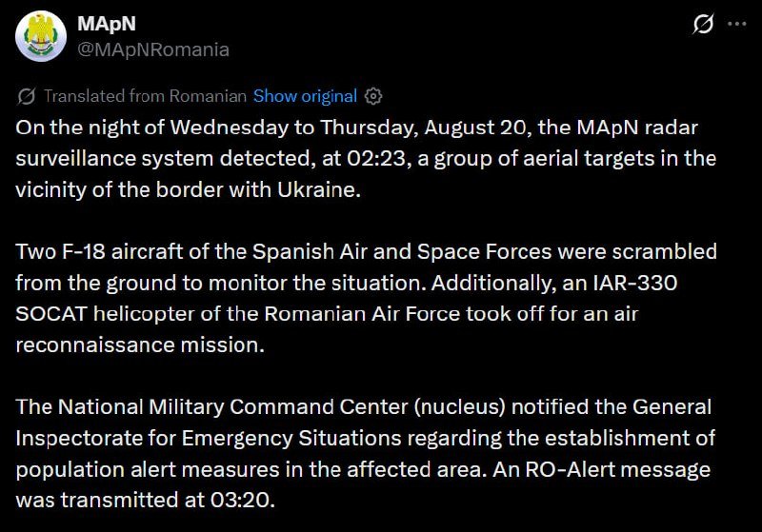This screenshot has height=532, width=762.
Task: Click the paragraph starting 'On the night'
Action: (366, 158)
